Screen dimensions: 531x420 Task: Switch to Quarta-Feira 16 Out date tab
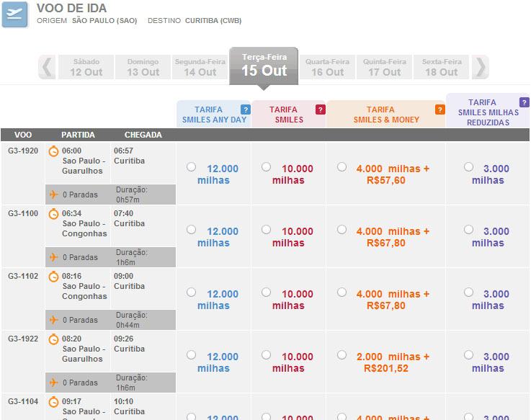[327, 67]
